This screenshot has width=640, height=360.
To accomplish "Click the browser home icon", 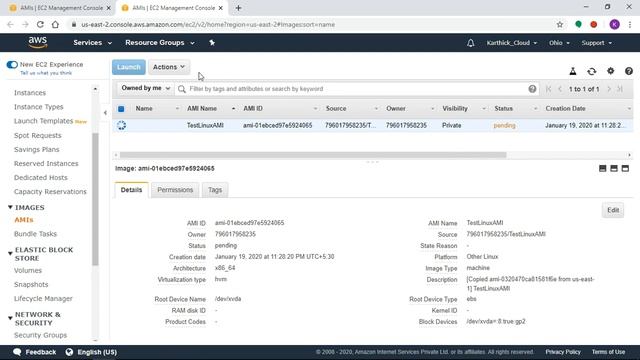I will [x=55, y=24].
